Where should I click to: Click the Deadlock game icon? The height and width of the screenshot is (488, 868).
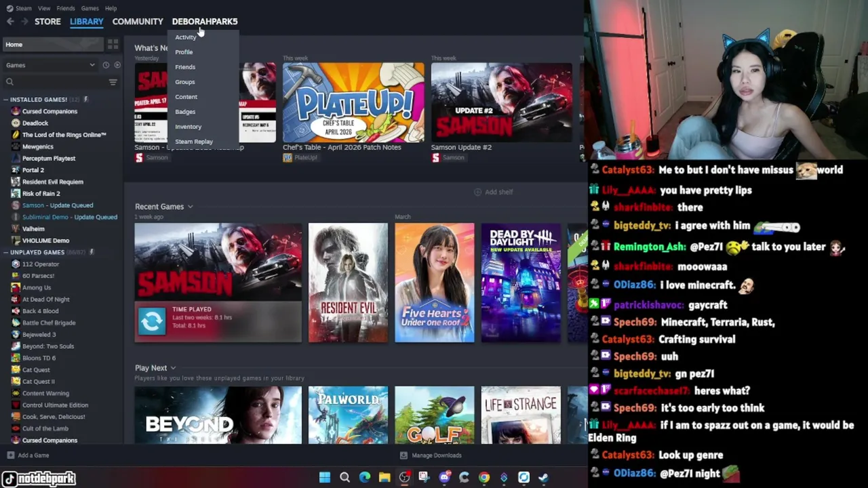tap(16, 123)
